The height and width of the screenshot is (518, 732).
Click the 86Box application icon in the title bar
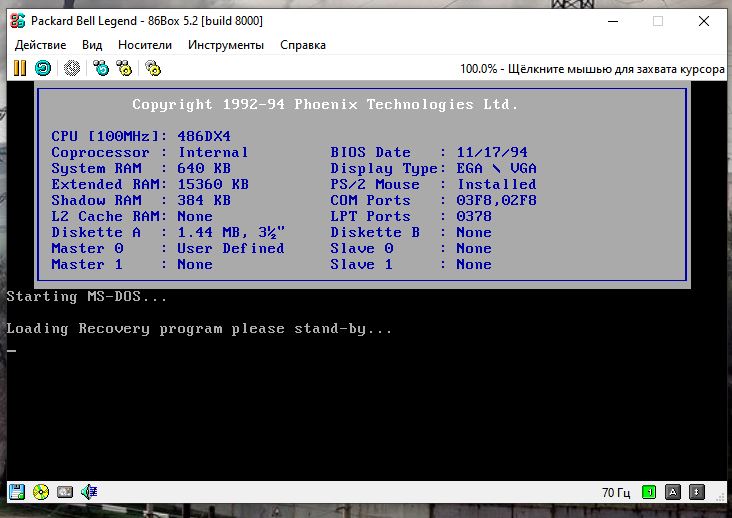18,21
